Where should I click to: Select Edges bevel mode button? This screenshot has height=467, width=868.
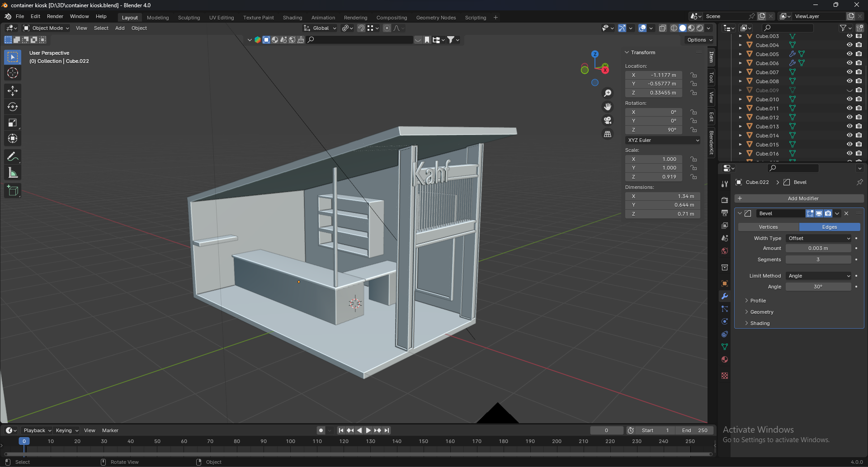pos(830,227)
